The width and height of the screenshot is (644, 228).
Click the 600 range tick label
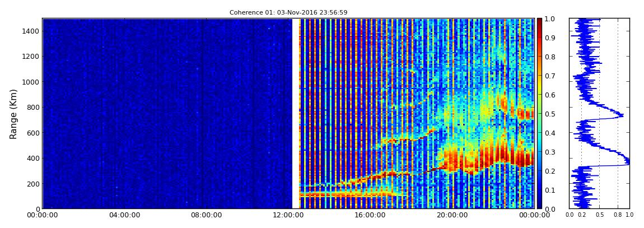(x=32, y=133)
